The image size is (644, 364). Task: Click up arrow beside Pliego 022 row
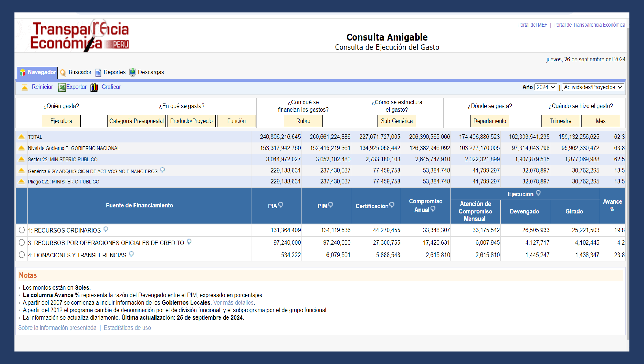pos(22,181)
